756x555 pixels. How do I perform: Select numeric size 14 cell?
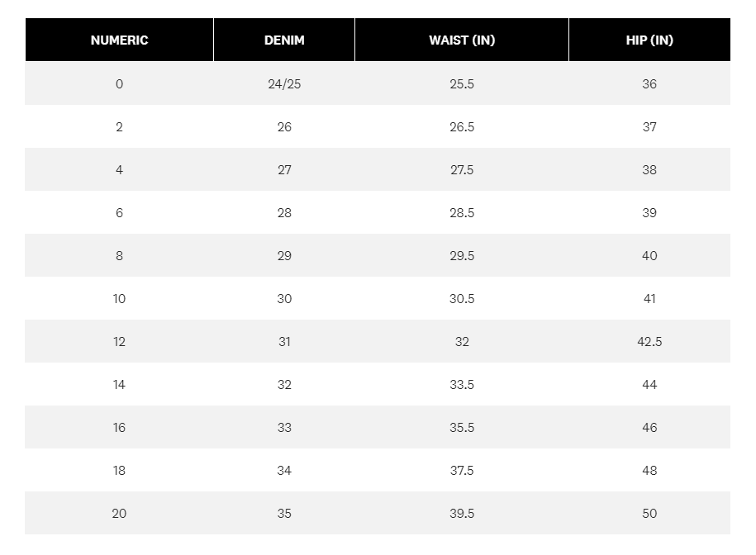click(119, 384)
